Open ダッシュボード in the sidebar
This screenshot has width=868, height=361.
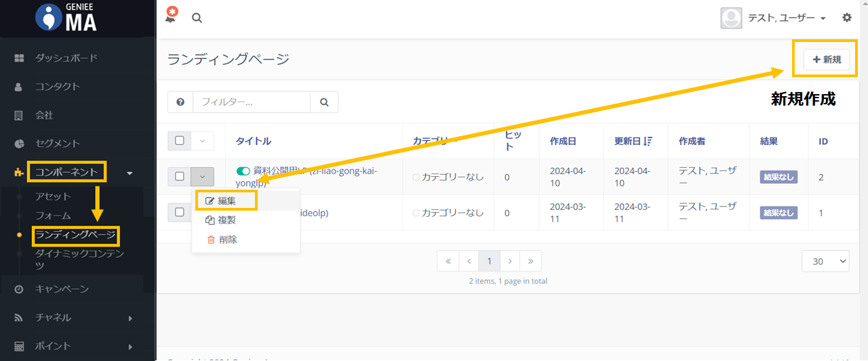[66, 58]
